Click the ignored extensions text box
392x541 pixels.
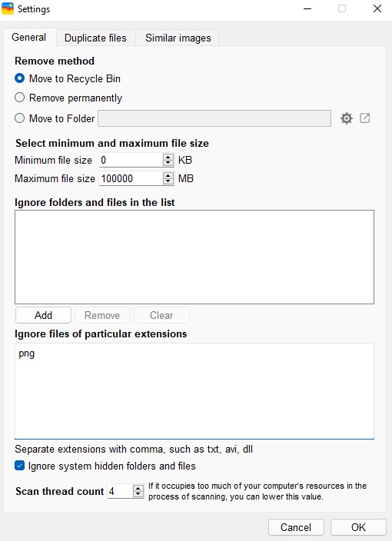[194, 391]
